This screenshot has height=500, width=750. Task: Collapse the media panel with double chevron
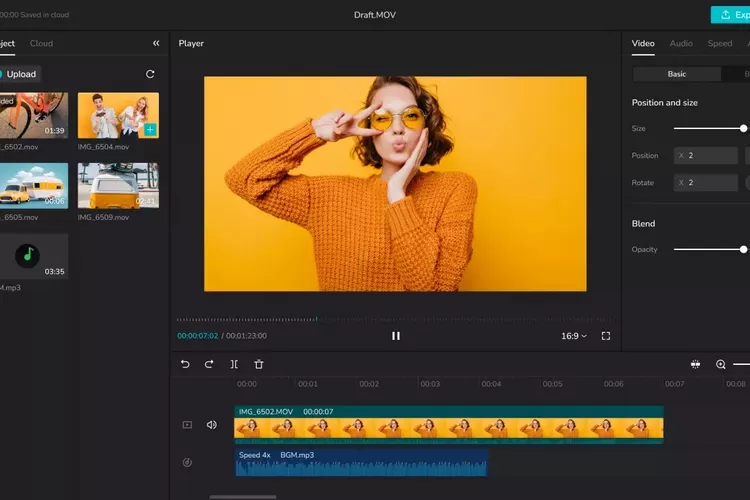point(156,43)
